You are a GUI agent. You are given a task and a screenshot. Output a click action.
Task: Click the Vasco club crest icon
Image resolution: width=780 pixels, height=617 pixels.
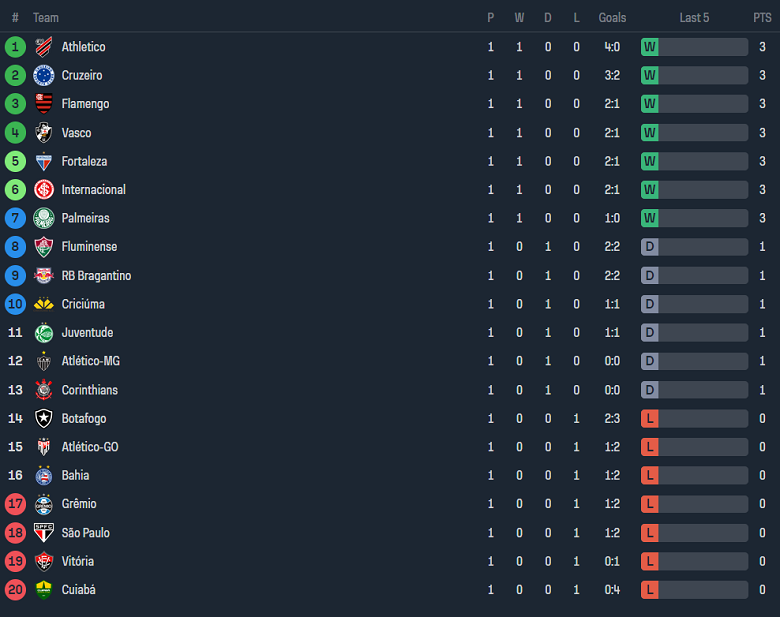coord(43,133)
